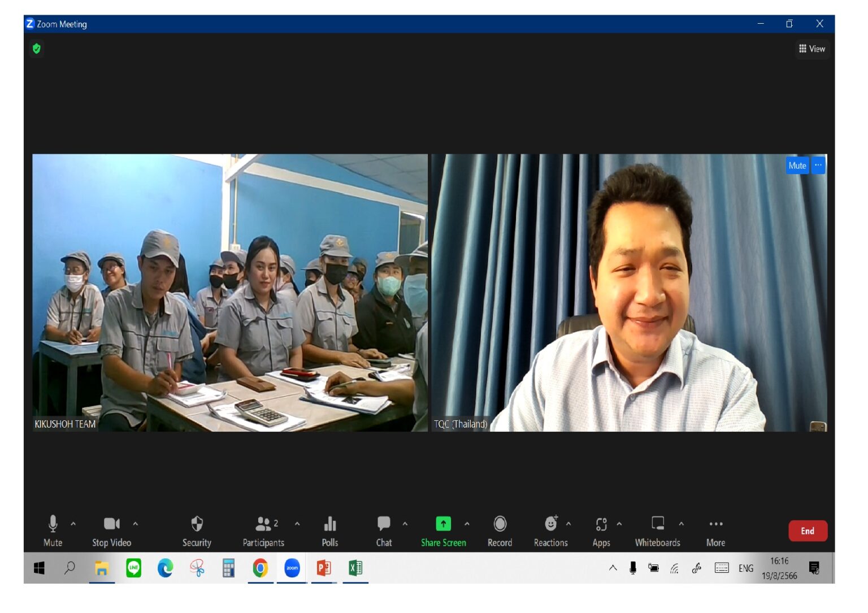Open the Security shield icon
This screenshot has height=613, width=868.
pos(197,525)
